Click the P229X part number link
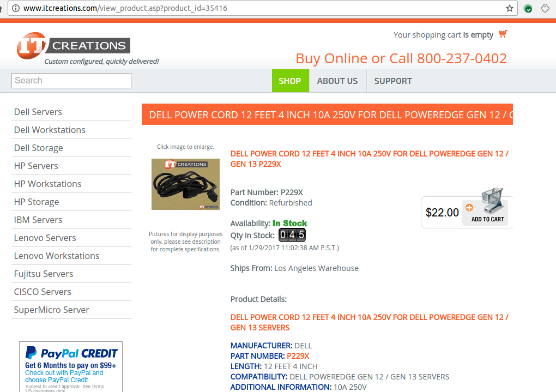The image size is (556, 392). pos(298,356)
